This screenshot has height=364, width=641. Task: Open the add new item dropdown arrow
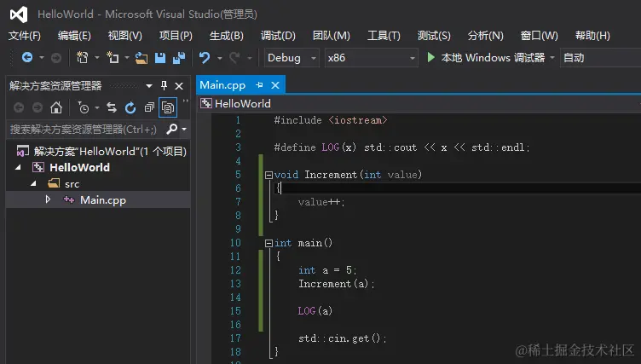(127, 58)
